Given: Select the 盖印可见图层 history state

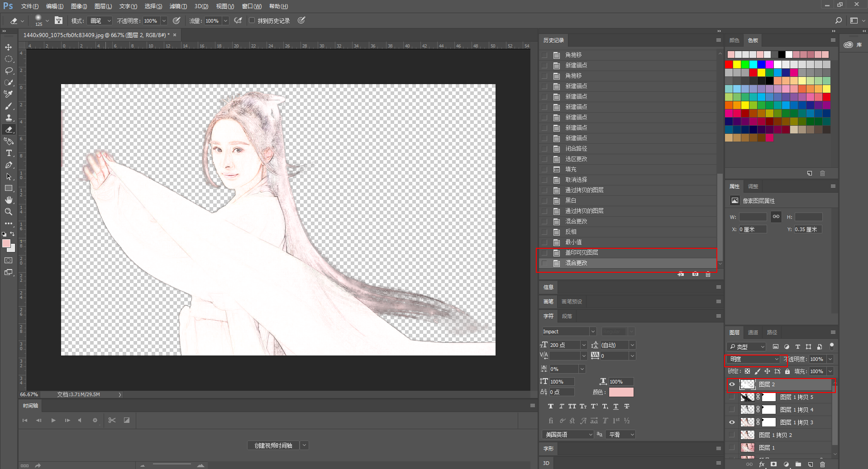Looking at the screenshot, I should [627, 253].
